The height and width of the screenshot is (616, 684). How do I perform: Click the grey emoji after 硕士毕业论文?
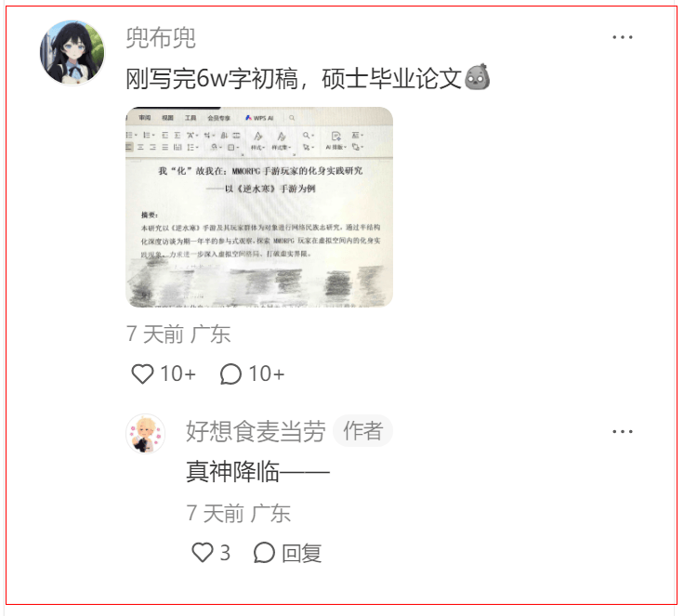[478, 78]
